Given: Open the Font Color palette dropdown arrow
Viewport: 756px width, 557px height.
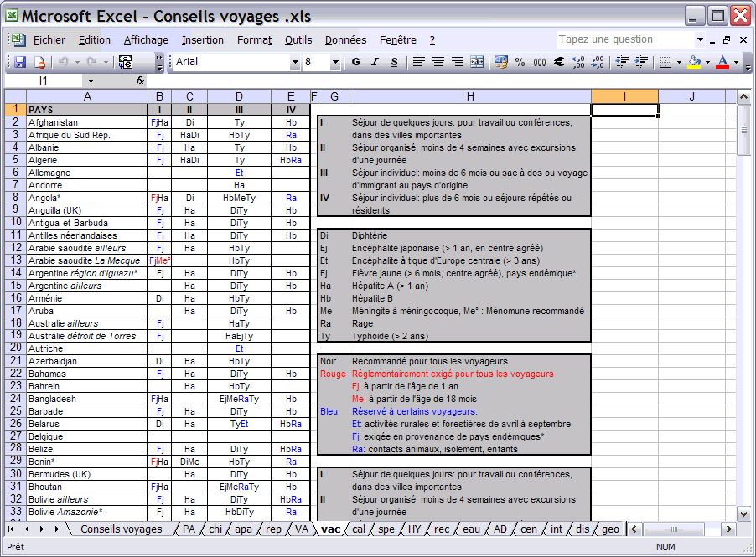Looking at the screenshot, I should click(x=736, y=62).
